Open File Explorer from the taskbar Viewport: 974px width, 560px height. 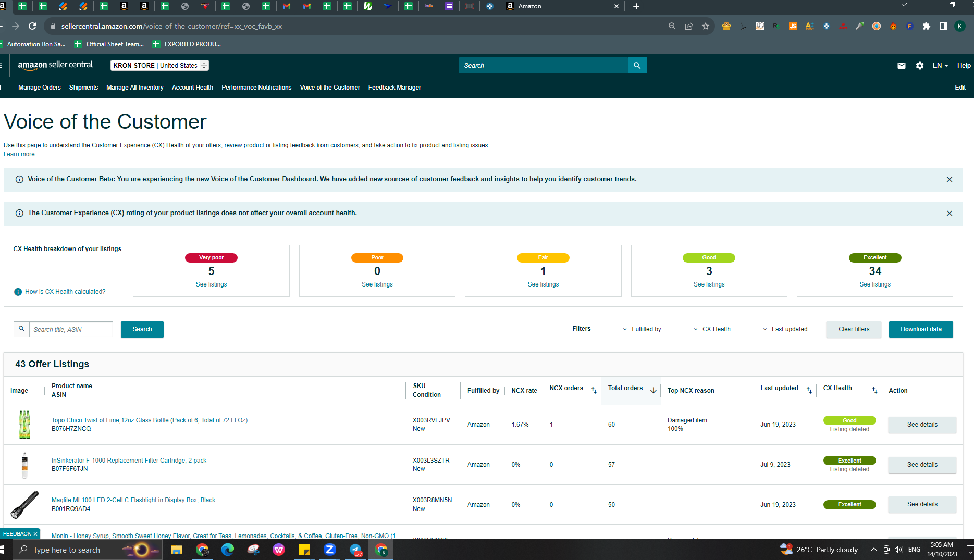[177, 550]
